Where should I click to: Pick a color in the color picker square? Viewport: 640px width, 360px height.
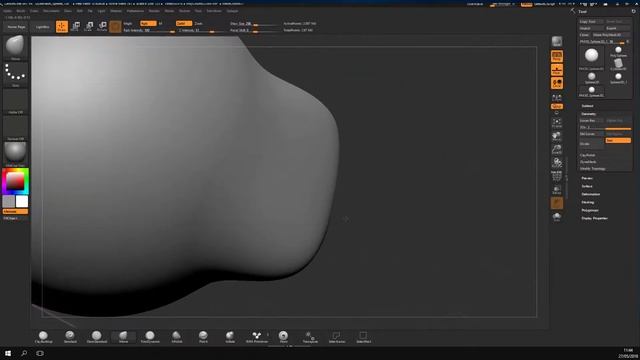(x=15, y=181)
